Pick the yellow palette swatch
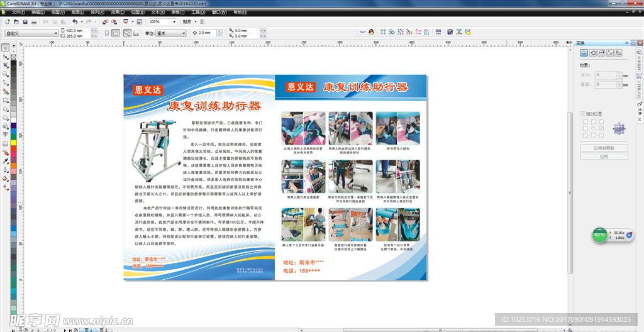 point(14,143)
